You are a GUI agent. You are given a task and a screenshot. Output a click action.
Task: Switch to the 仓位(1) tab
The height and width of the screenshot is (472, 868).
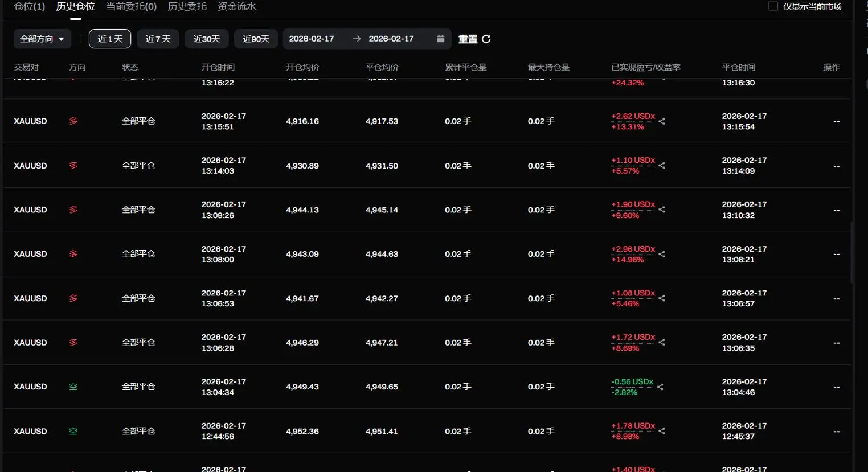point(30,6)
